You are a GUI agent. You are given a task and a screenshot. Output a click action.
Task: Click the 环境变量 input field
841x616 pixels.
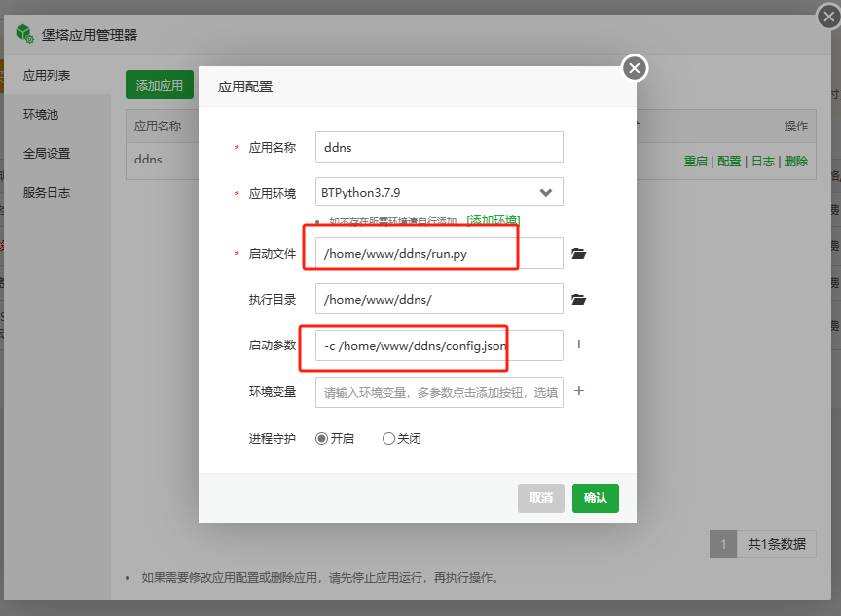439,392
